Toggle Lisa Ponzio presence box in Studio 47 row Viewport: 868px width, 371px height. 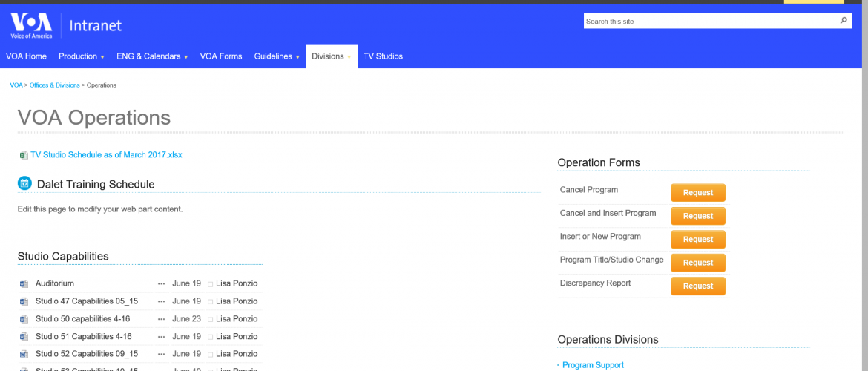coord(211,302)
